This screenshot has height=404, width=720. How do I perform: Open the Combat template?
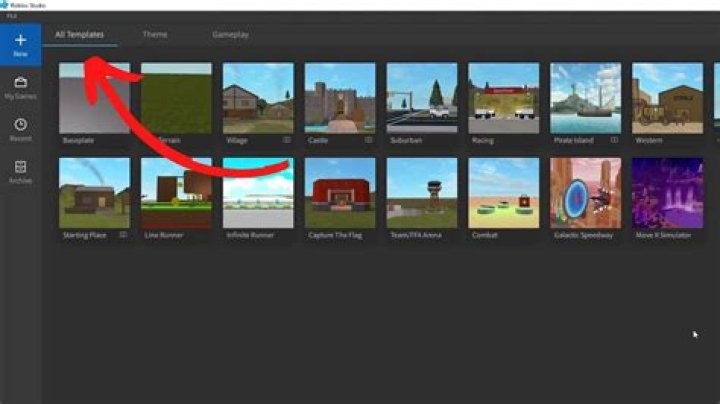click(503, 192)
